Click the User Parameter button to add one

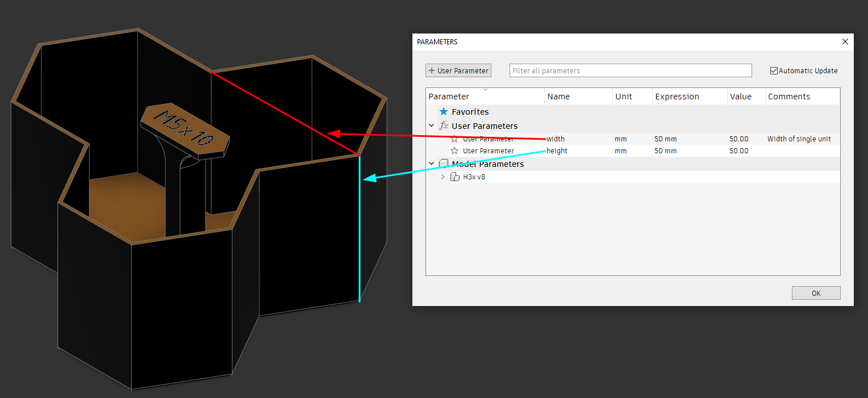click(x=458, y=70)
